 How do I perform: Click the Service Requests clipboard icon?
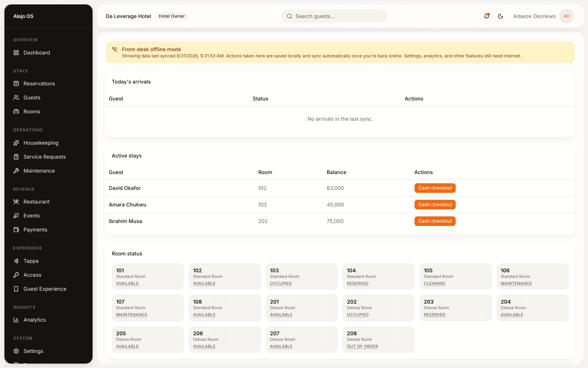click(16, 157)
